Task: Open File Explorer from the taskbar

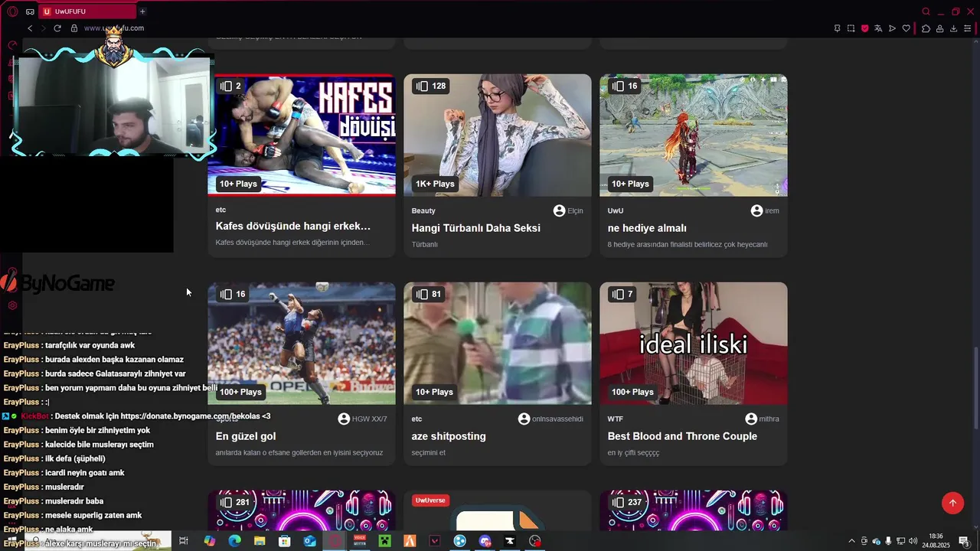Action: pyautogui.click(x=260, y=541)
